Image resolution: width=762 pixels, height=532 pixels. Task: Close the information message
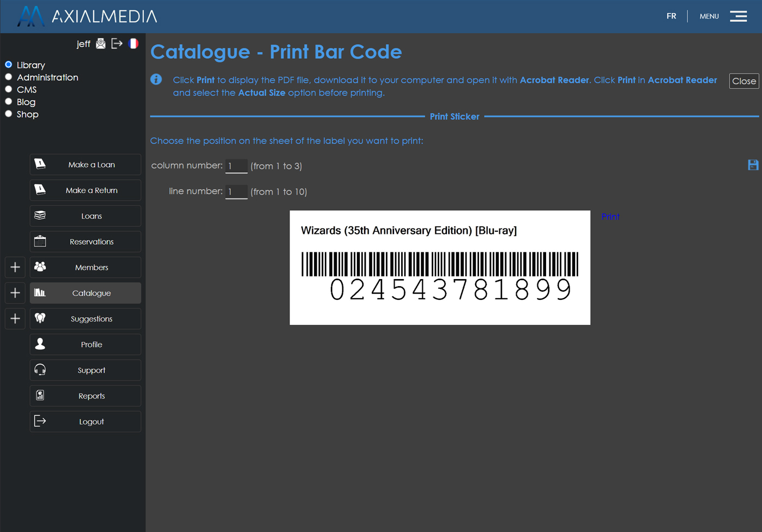(743, 81)
